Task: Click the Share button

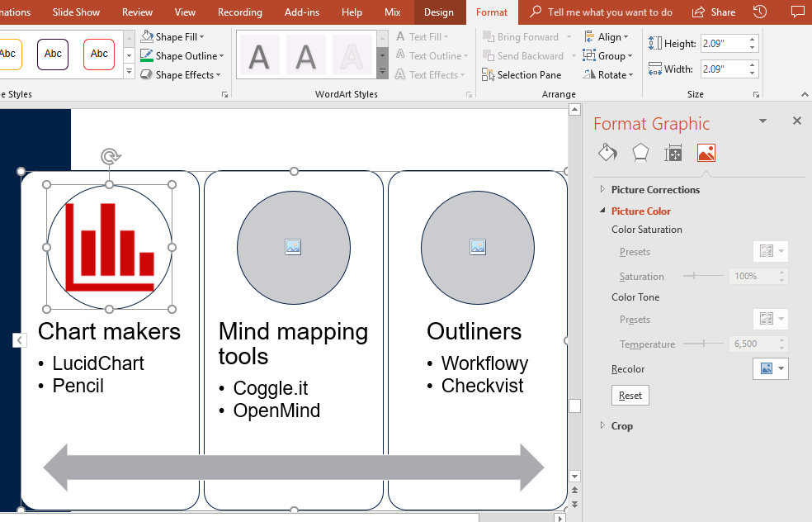Action: (714, 12)
